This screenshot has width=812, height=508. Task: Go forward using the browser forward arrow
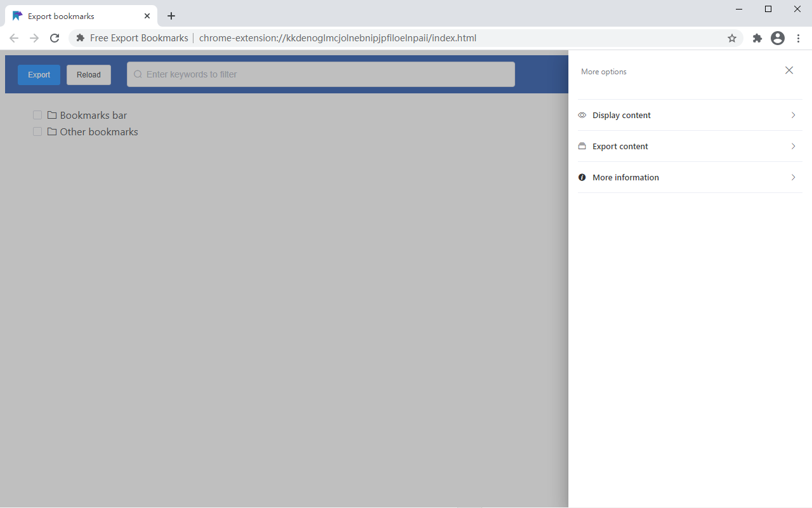coord(34,38)
